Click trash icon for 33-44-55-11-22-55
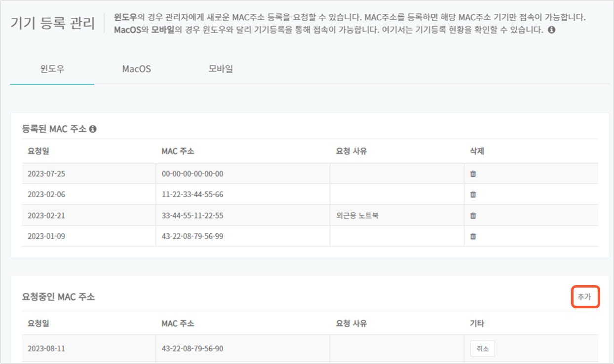The width and height of the screenshot is (614, 364). [473, 216]
